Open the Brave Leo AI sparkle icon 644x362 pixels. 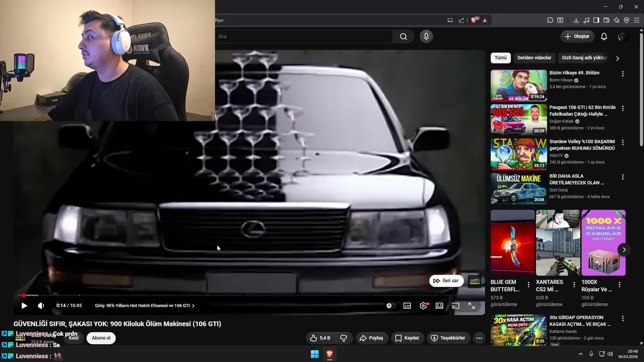click(x=616, y=20)
